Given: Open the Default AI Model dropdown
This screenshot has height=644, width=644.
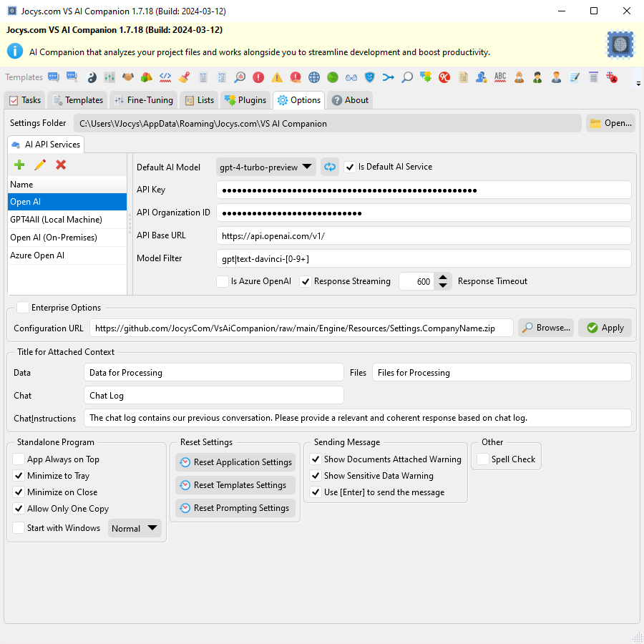Looking at the screenshot, I should pos(266,167).
